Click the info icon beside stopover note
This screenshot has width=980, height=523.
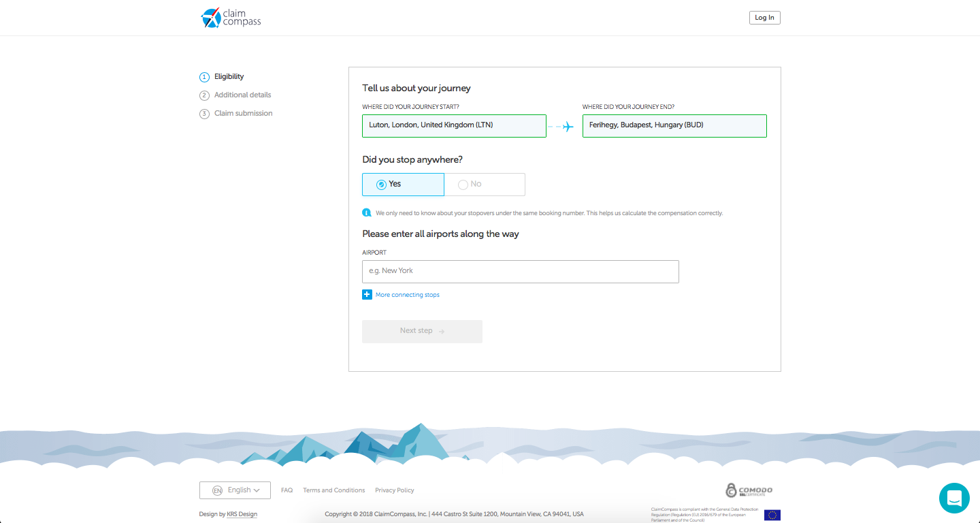point(367,212)
